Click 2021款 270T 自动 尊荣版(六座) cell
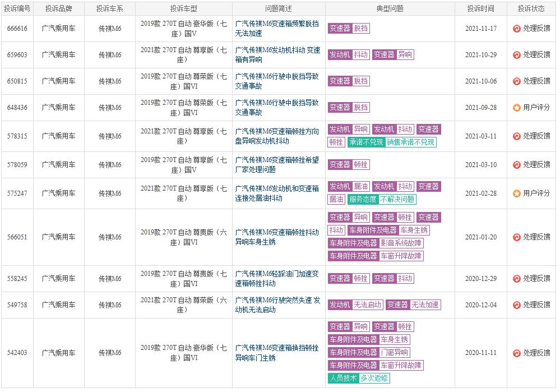560x392 pixels. (x=183, y=305)
